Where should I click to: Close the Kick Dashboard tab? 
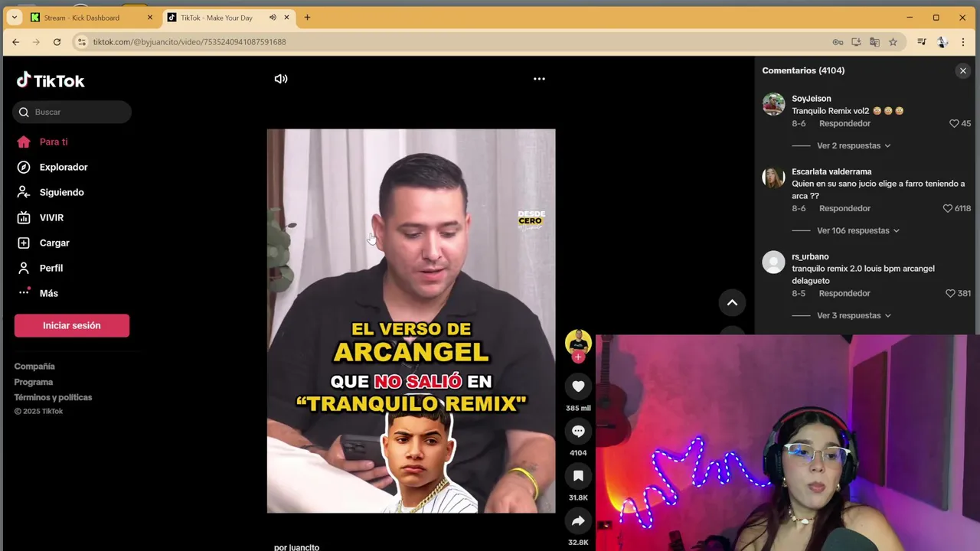pos(150,18)
